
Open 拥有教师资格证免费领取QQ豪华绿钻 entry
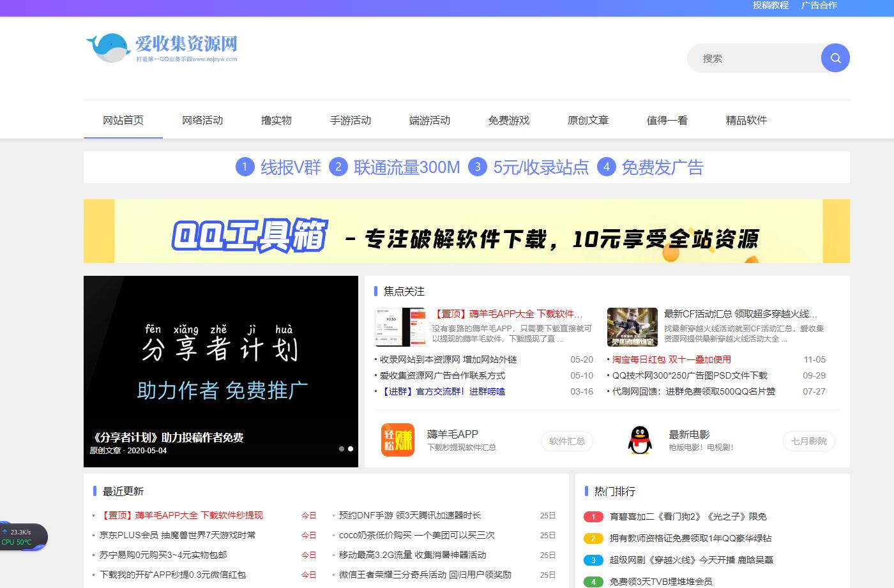(691, 539)
